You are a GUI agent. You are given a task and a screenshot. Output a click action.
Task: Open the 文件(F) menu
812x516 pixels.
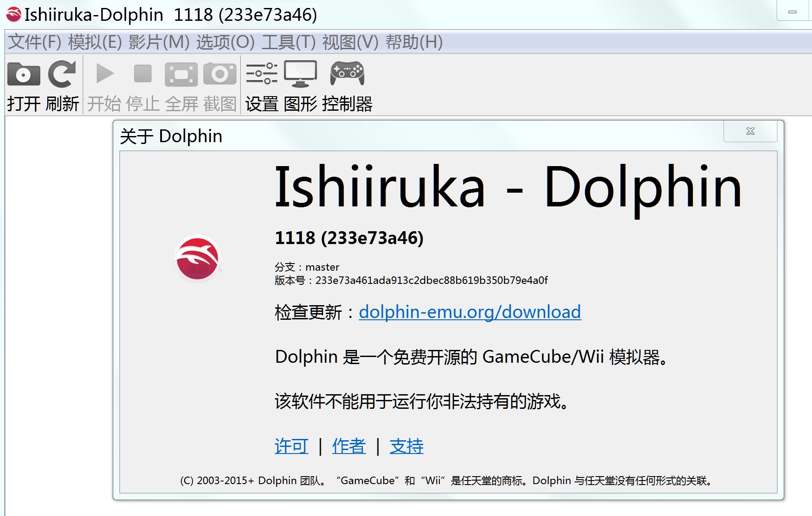(x=35, y=42)
